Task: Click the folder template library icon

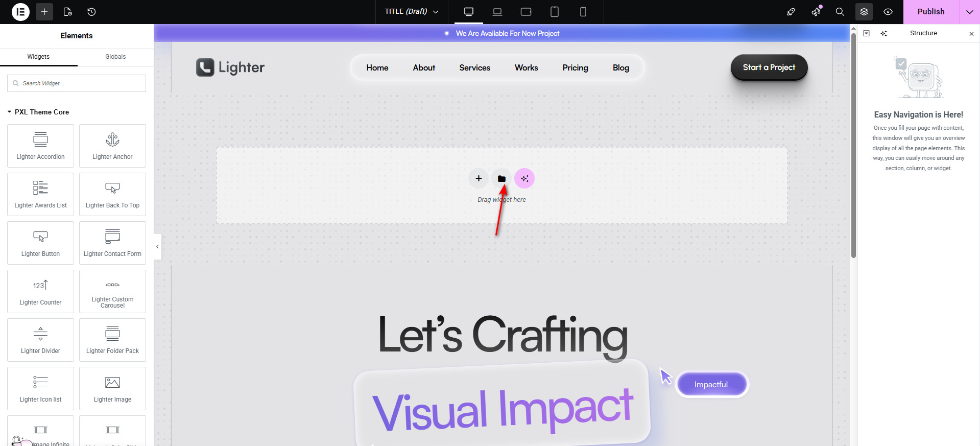Action: pos(501,178)
